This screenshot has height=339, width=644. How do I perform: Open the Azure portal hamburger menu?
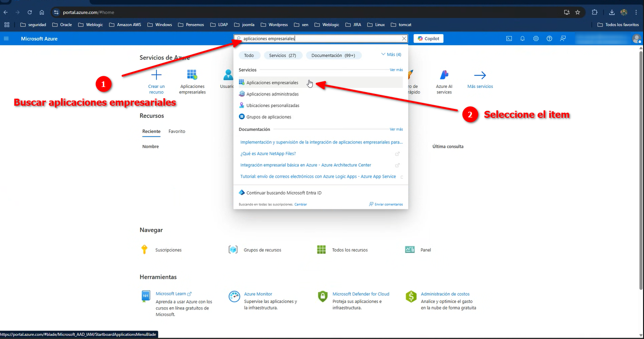pos(7,39)
